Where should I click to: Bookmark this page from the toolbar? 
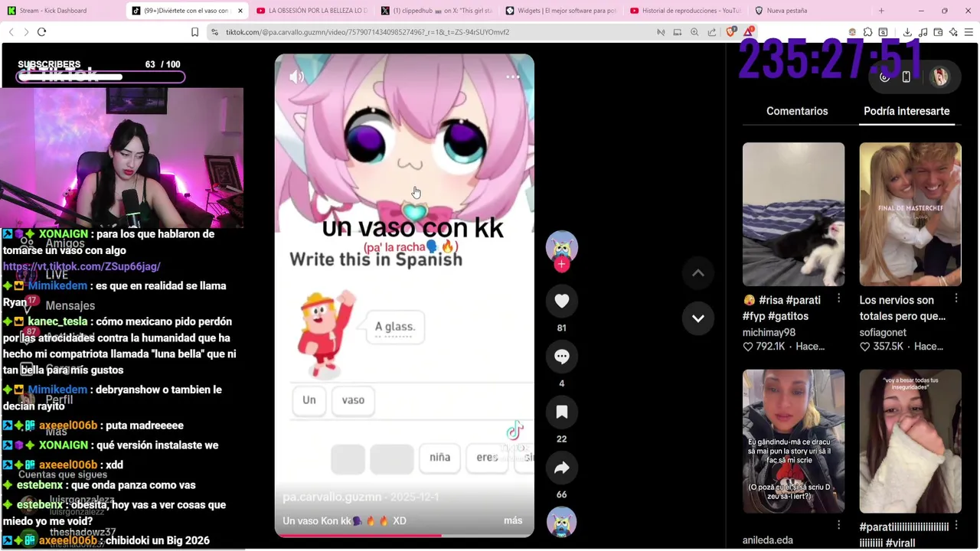click(194, 32)
